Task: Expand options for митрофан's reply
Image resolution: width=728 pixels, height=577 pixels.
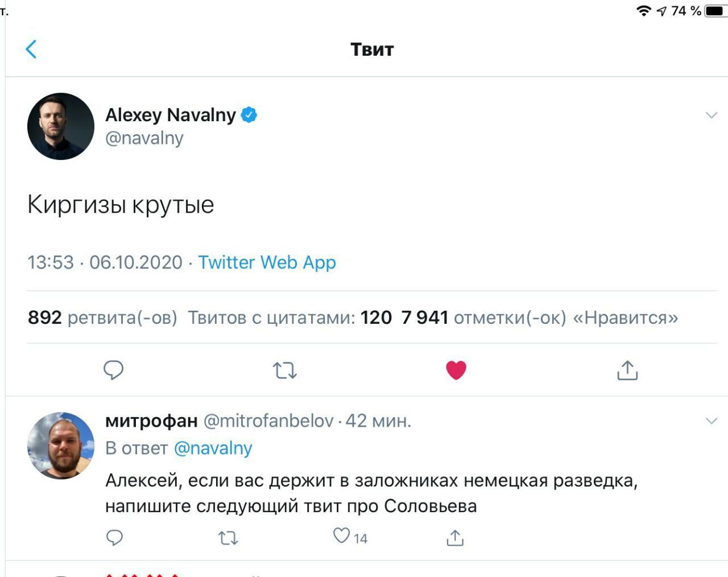Action: tap(711, 421)
